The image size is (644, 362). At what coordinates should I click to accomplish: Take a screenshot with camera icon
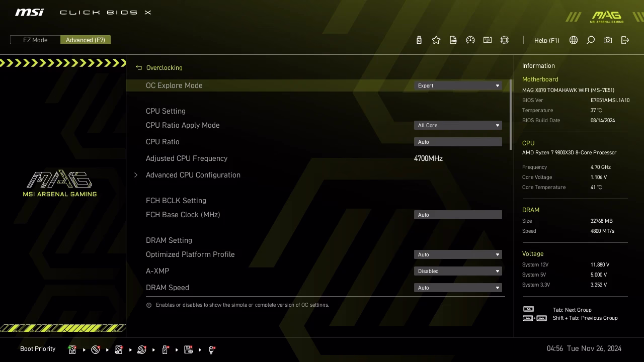[608, 40]
